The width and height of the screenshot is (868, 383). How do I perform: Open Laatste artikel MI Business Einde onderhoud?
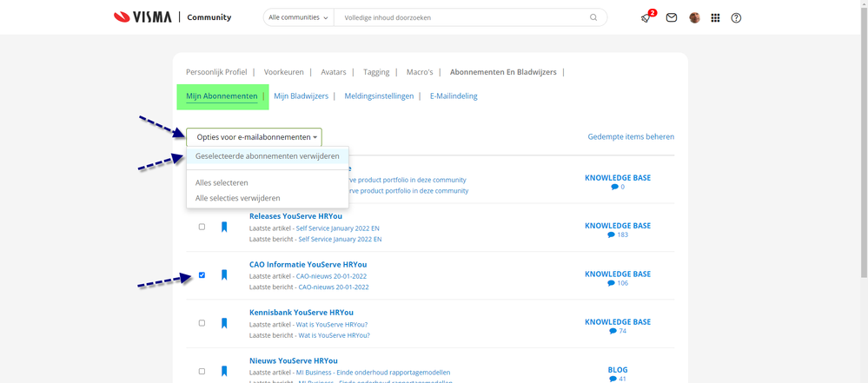(373, 373)
